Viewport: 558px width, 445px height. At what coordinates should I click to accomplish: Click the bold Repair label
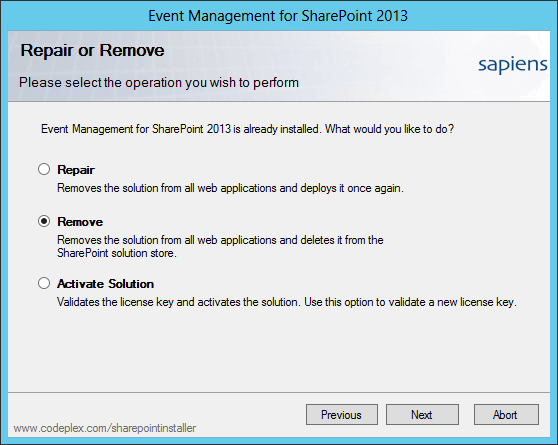[76, 170]
